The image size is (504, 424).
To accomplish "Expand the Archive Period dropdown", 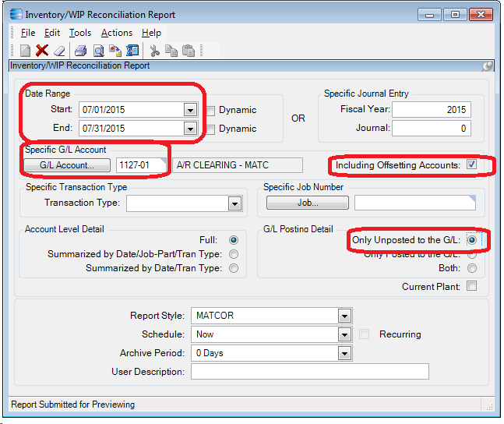I will coord(344,353).
